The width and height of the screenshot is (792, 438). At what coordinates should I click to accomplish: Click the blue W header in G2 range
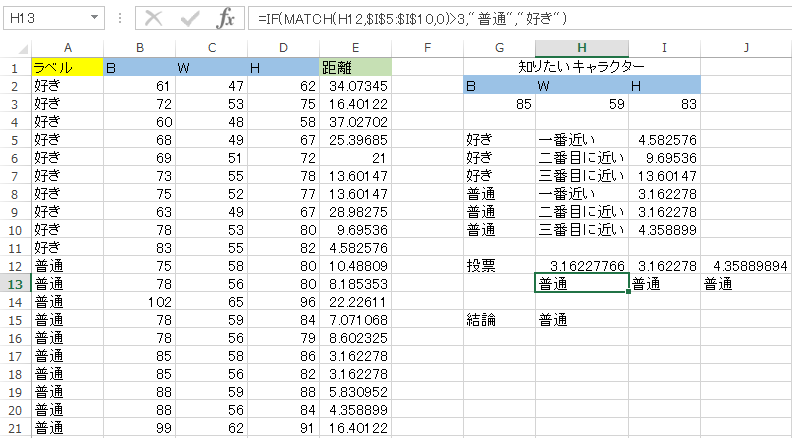click(x=582, y=85)
